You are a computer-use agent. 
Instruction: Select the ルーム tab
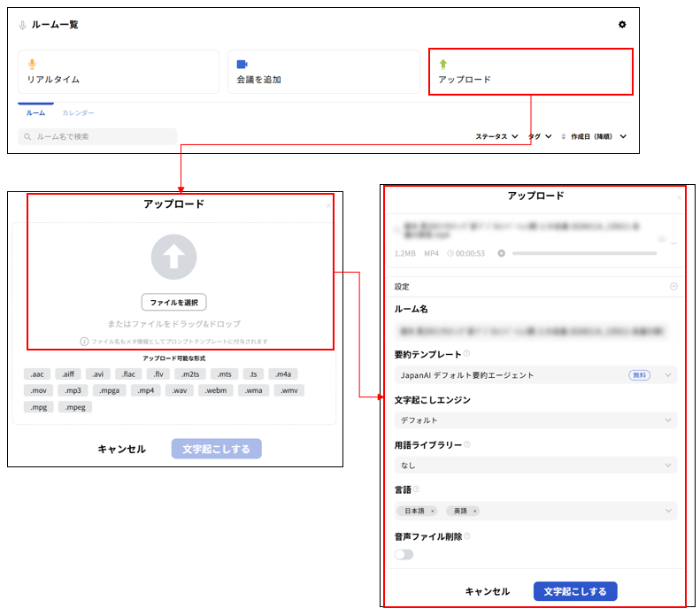click(x=35, y=113)
